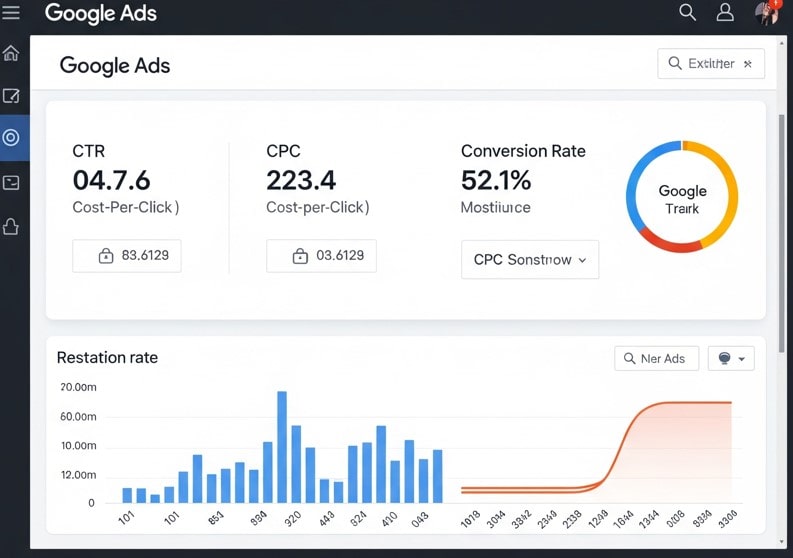793x558 pixels.
Task: Click the 03.6129 lock button
Action: [x=321, y=255]
